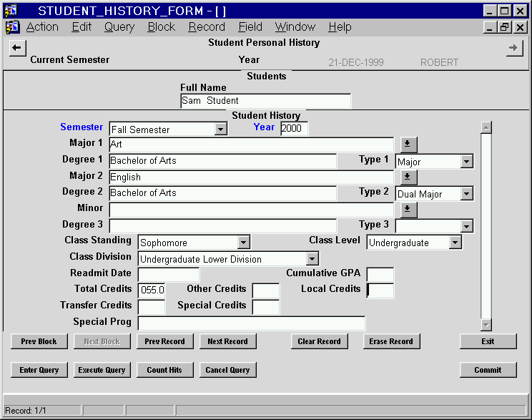Expand the Type 2 dropdown showing Dual Major
532x420 pixels.
point(467,194)
